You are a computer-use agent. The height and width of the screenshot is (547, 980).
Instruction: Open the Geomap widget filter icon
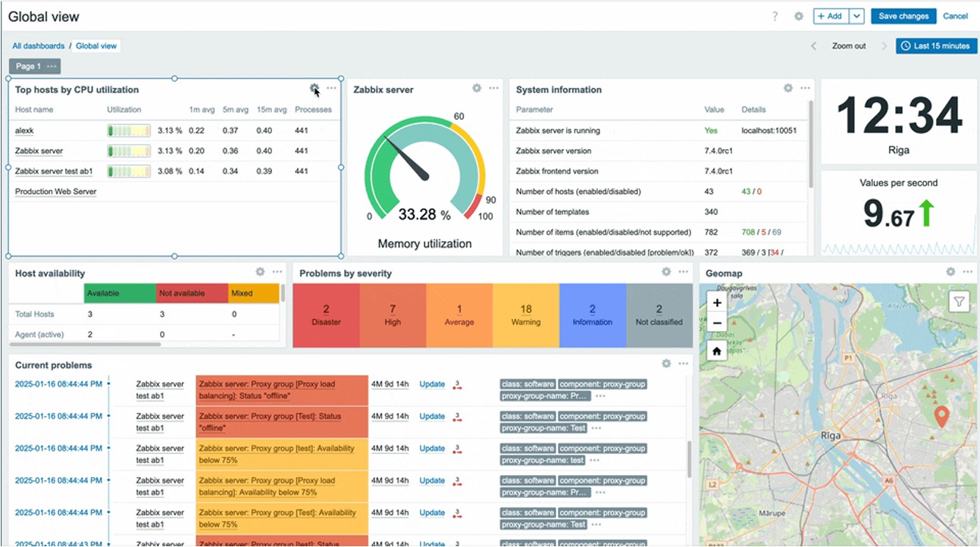tap(959, 301)
